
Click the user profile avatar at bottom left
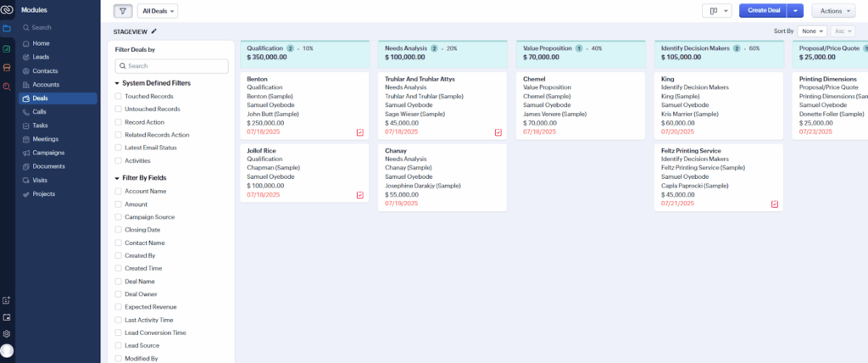(7, 351)
